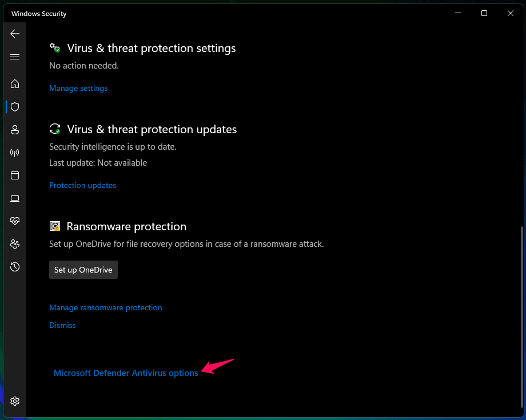Open the Protection updates link
This screenshot has width=526, height=420.
(x=82, y=185)
